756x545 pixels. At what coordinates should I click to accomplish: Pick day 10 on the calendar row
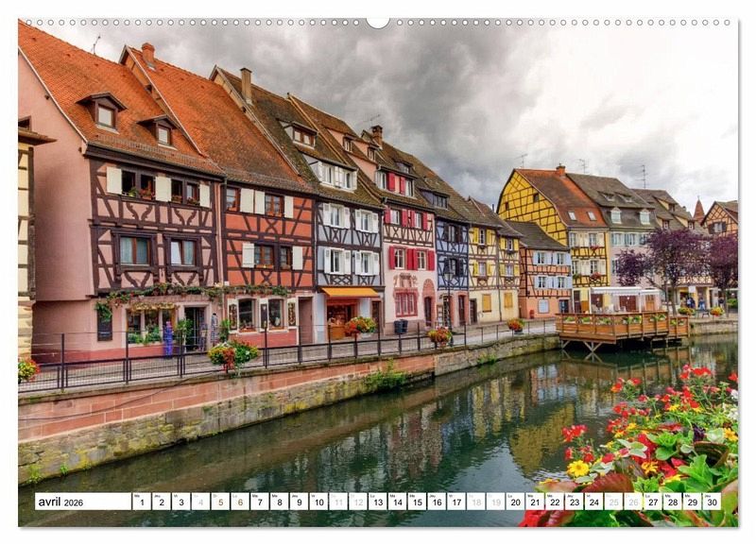[318, 502]
